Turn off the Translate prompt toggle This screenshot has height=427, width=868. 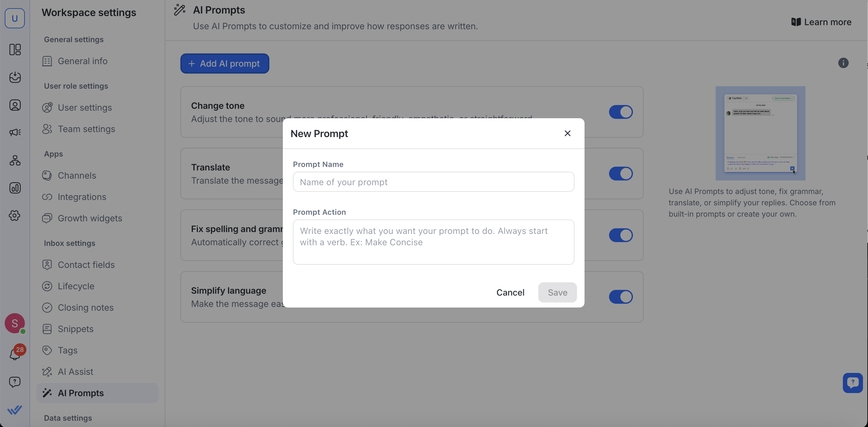click(x=620, y=174)
